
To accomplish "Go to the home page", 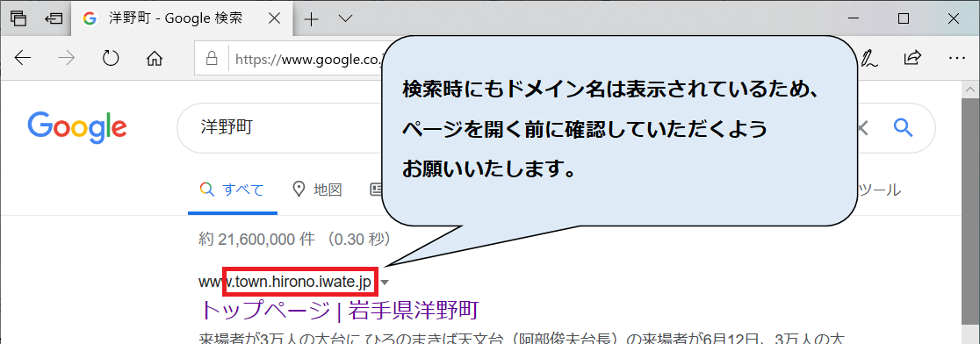I will point(154,59).
